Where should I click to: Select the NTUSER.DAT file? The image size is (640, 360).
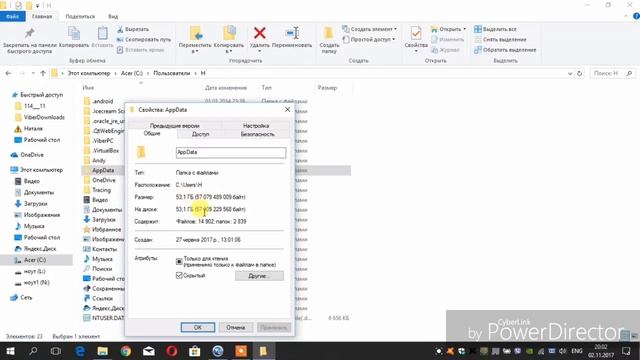(x=104, y=318)
